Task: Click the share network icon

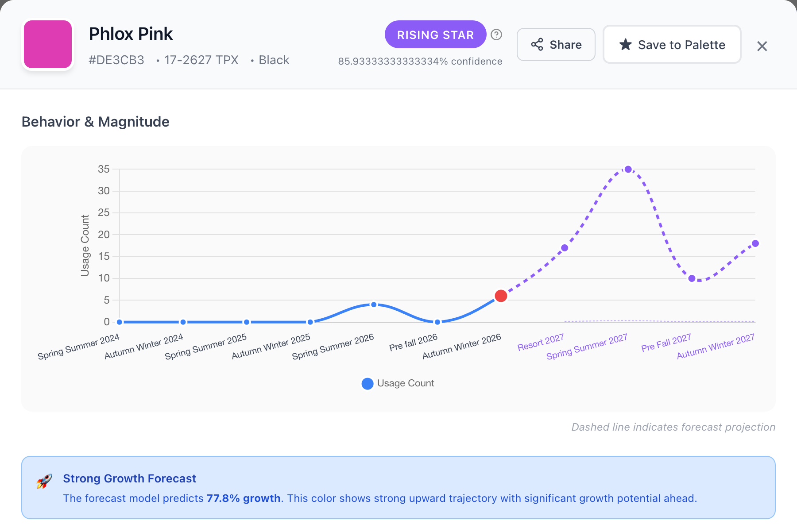Action: click(537, 45)
